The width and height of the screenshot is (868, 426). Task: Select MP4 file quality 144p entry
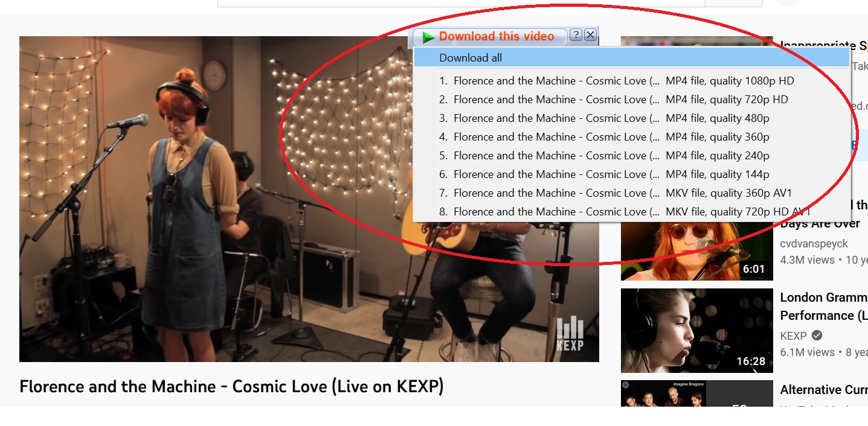632,174
